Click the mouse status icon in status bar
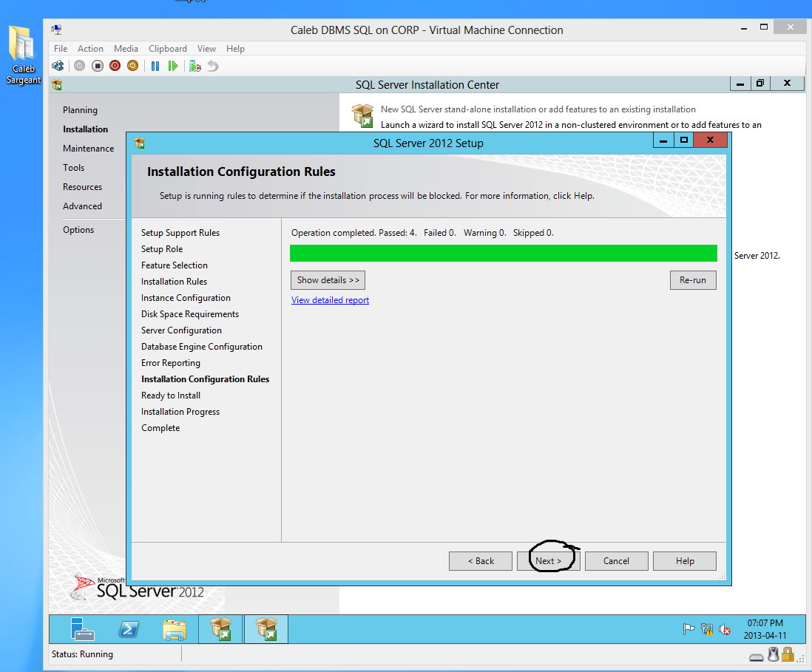Image resolution: width=812 pixels, height=672 pixels. coord(773,654)
